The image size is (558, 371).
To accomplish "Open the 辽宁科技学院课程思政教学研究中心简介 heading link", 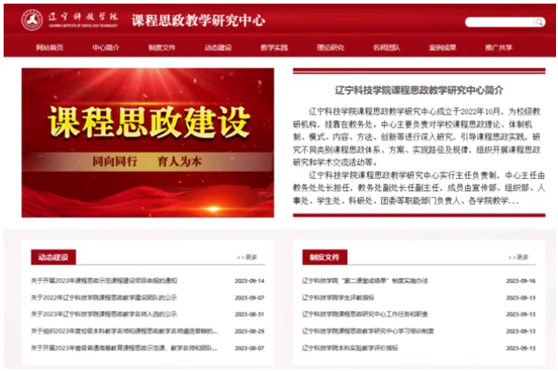I will (x=419, y=90).
